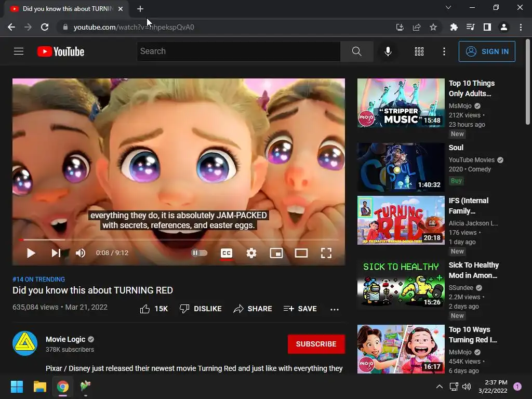Image resolution: width=532 pixels, height=399 pixels.
Task: Enable miniplayer mode
Action: [276, 253]
